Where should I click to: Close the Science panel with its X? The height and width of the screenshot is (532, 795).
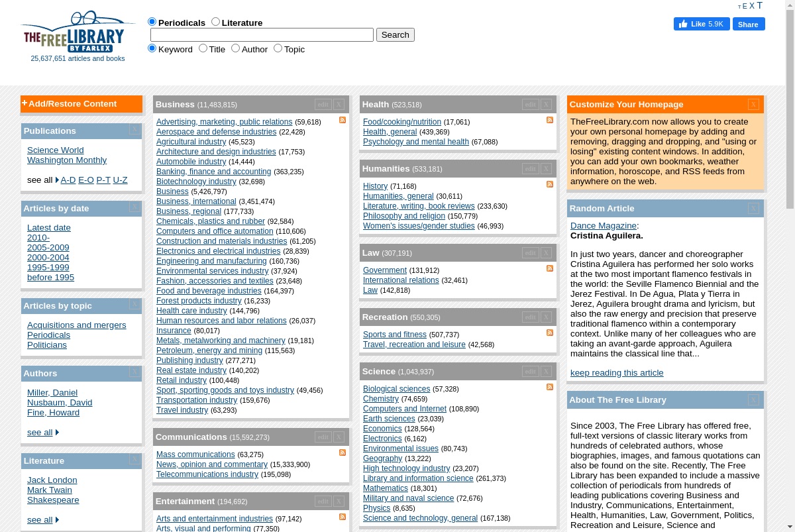(x=546, y=371)
